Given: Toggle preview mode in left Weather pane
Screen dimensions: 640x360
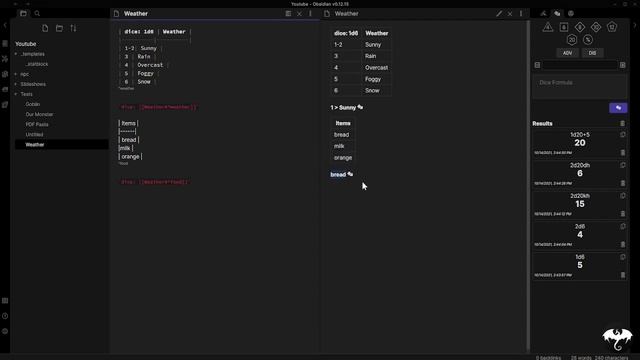Looking at the screenshot, I should (x=288, y=13).
